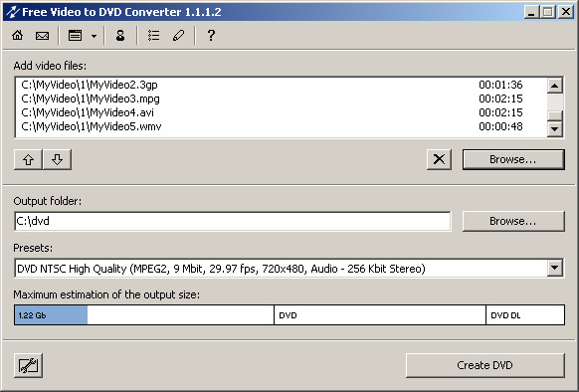Minimize the converter window
Screen dimensions: 579x392
pos(531,12)
